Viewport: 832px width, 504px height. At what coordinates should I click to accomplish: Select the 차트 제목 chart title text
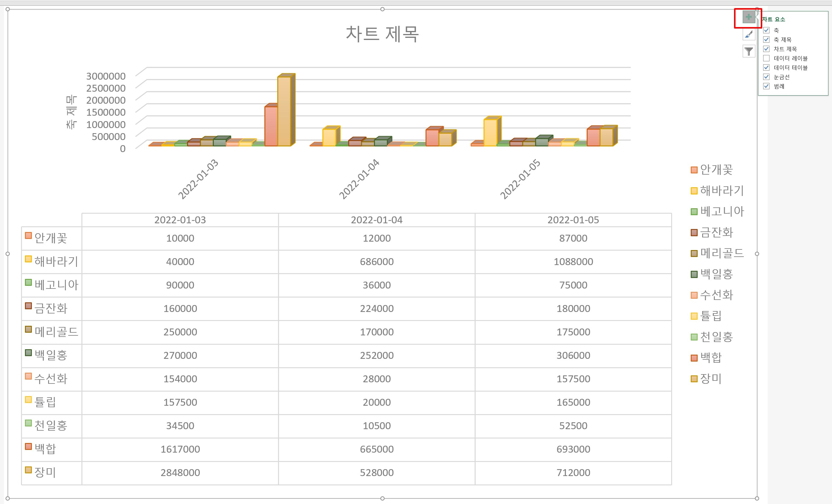tap(382, 34)
